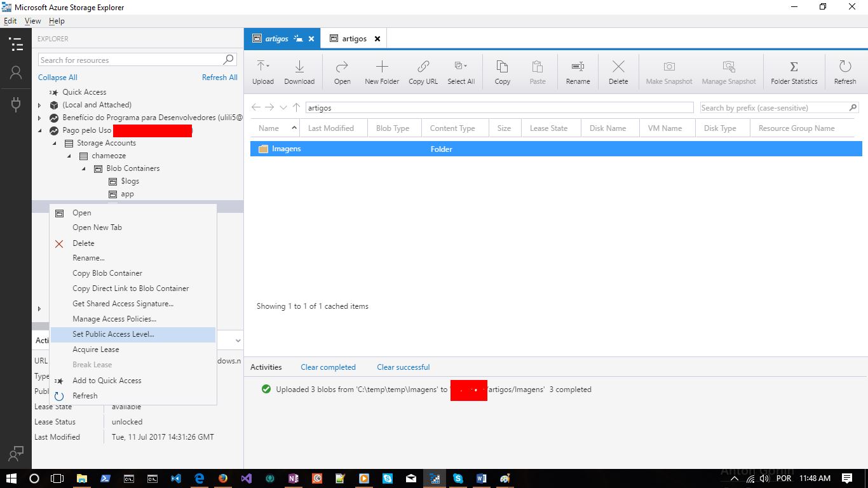868x488 pixels.
Task: Click the Paste toolbar button
Action: (538, 72)
